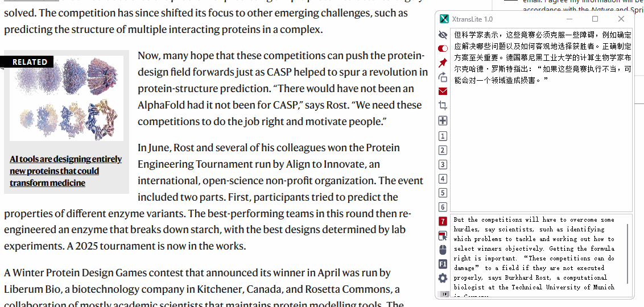Pin the XtransLite window with the pushpin

click(x=443, y=63)
